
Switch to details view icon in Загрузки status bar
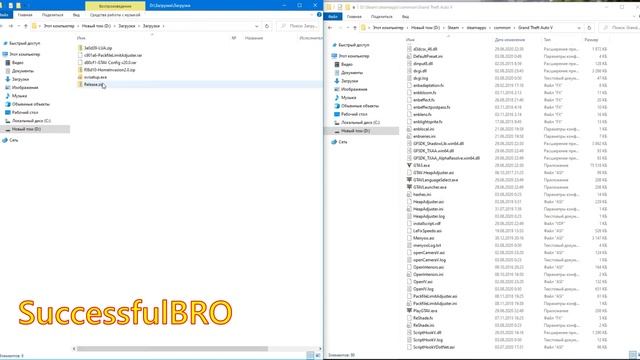coord(310,356)
